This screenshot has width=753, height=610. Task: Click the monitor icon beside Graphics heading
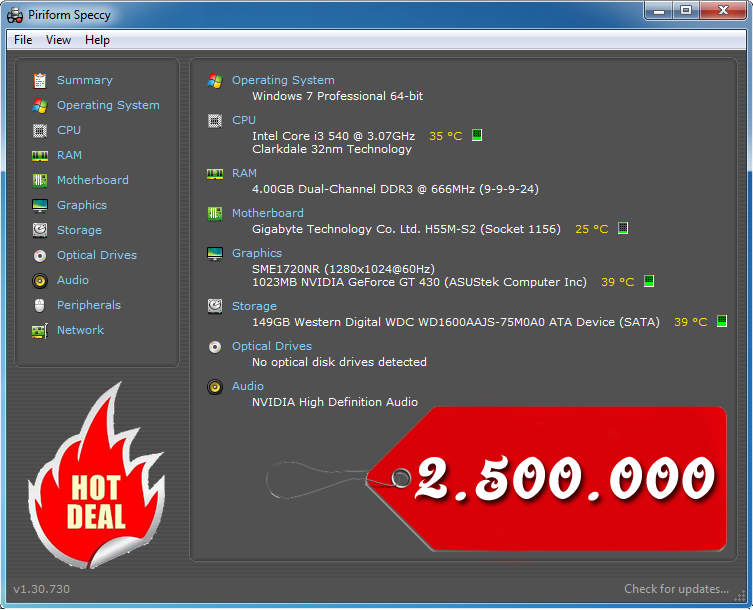[215, 254]
